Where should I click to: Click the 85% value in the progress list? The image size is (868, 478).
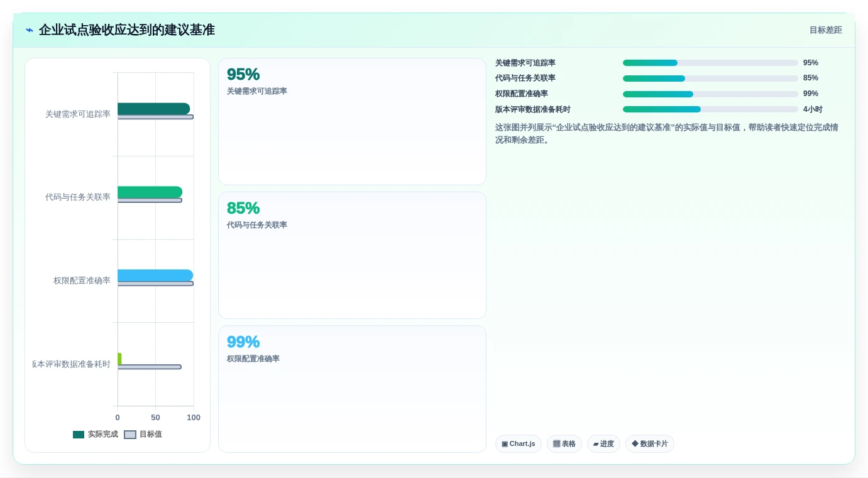pos(811,79)
